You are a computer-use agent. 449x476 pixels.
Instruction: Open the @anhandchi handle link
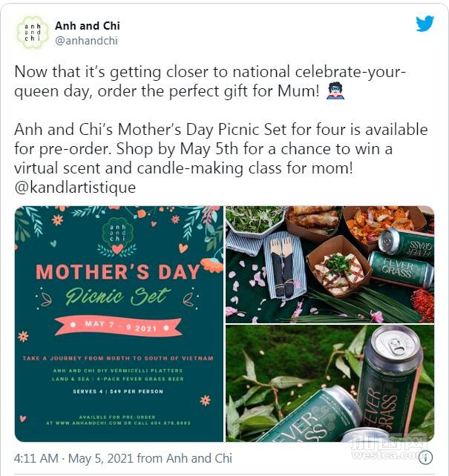86,41
